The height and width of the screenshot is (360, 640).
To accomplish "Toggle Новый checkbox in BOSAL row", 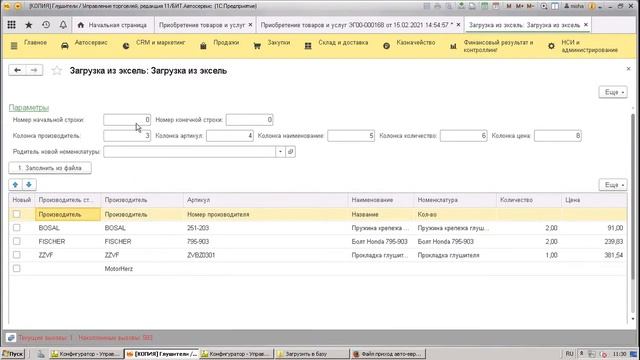I will (x=17, y=228).
